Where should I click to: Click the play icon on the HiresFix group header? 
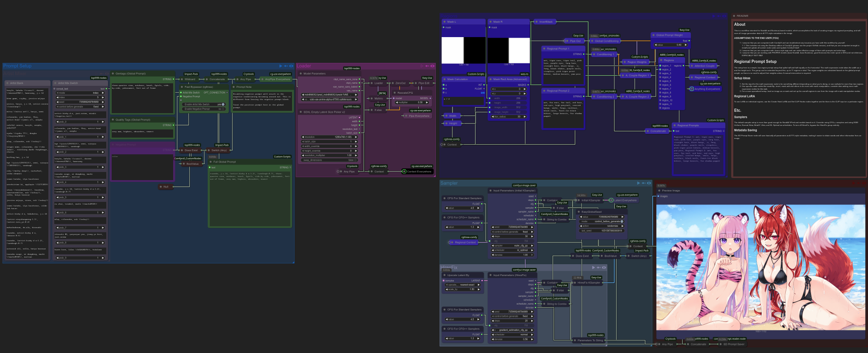coord(593,267)
